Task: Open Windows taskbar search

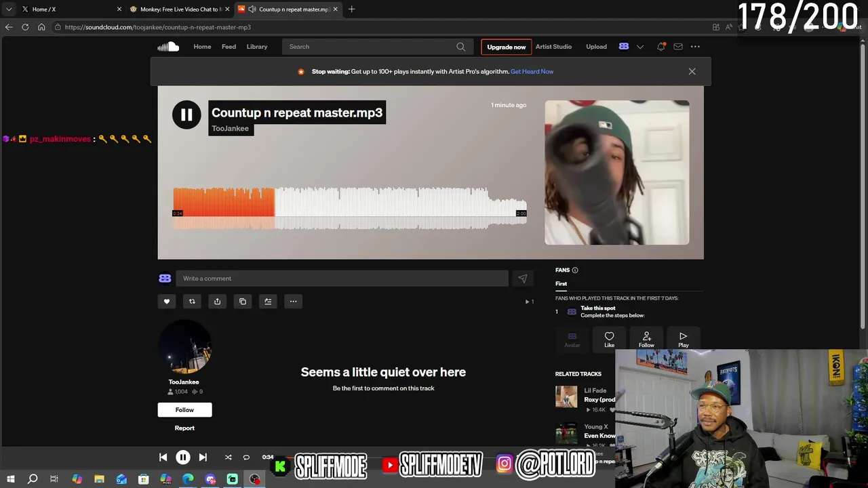Action: pyautogui.click(x=32, y=479)
